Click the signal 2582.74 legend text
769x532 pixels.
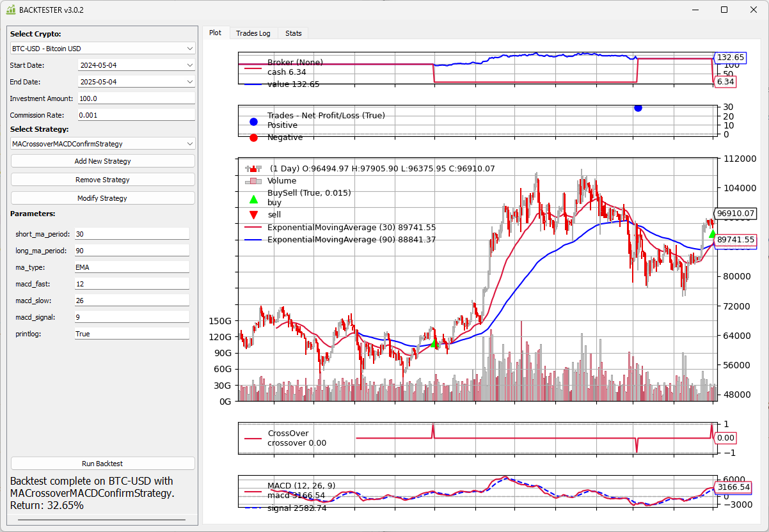pyautogui.click(x=297, y=508)
